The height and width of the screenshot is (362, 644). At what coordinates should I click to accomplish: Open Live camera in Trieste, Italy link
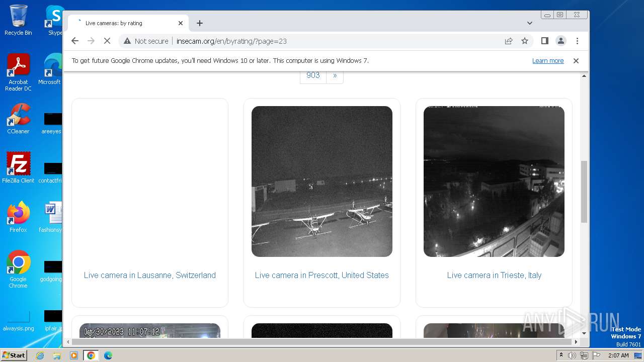click(x=494, y=275)
